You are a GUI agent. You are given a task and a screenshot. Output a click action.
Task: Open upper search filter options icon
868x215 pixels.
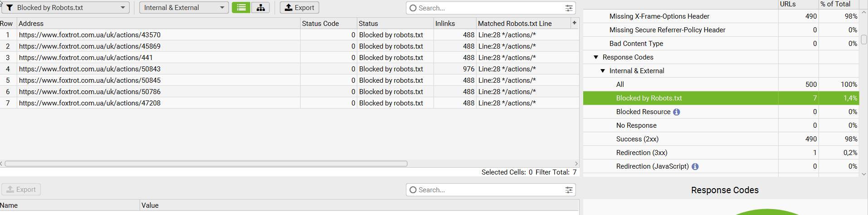569,8
